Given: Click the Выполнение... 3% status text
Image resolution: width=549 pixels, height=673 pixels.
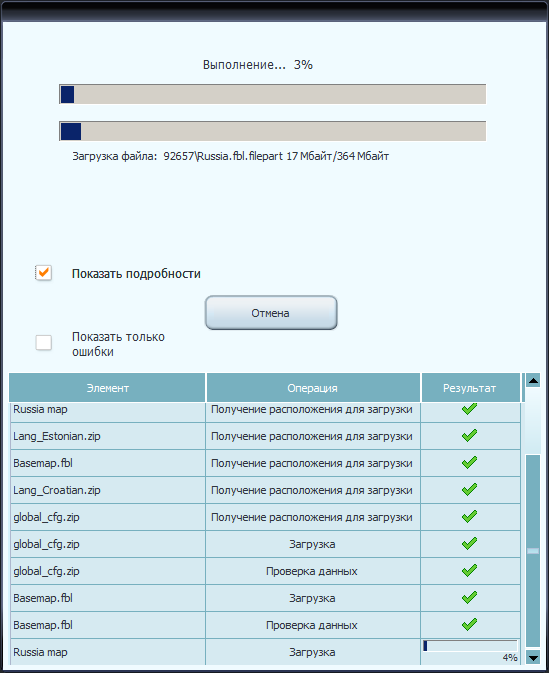Looking at the screenshot, I should [258, 65].
